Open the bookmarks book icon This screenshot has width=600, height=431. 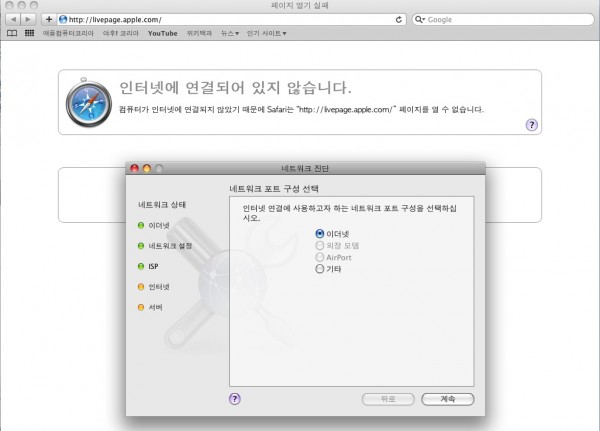(12, 33)
